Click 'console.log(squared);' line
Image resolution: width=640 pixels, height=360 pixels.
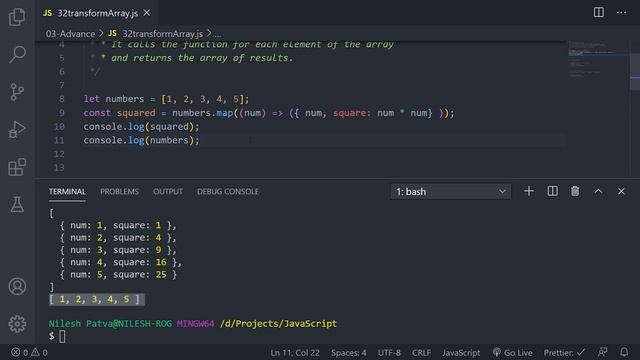click(x=141, y=127)
